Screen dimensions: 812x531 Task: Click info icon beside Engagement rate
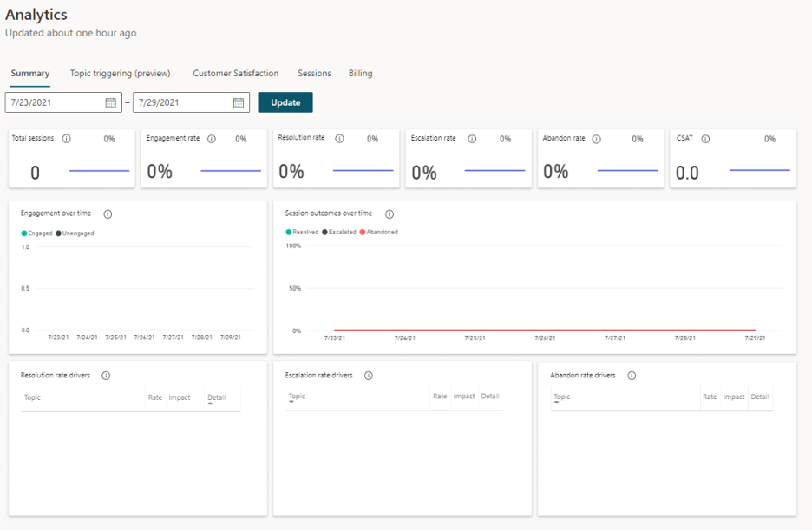(212, 139)
